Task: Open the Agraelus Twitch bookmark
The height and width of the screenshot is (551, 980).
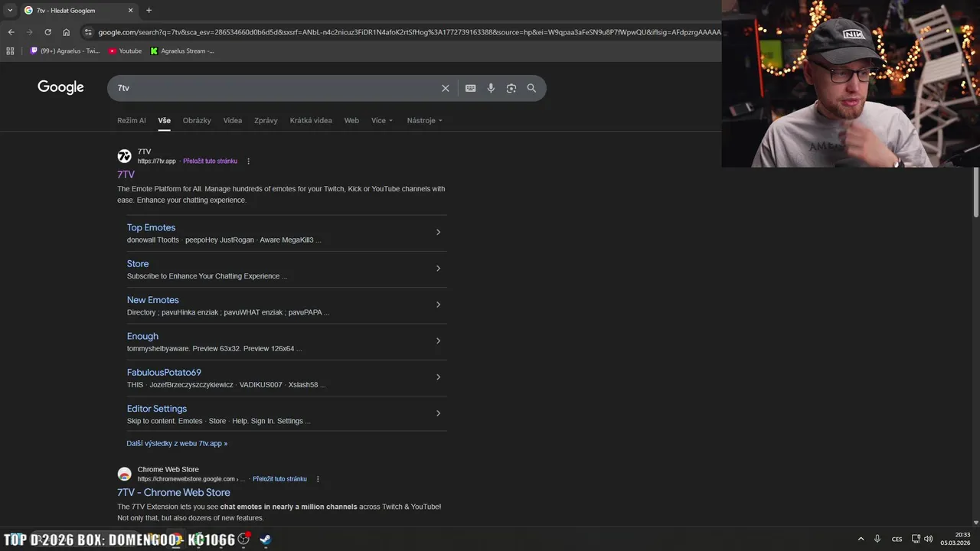Action: [x=64, y=51]
